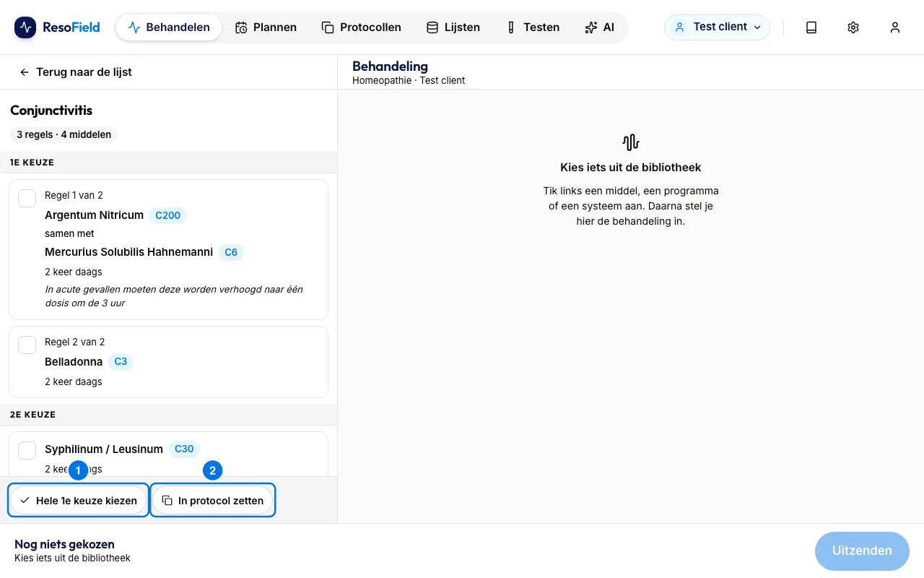Click the Lijsten database icon

tap(432, 27)
